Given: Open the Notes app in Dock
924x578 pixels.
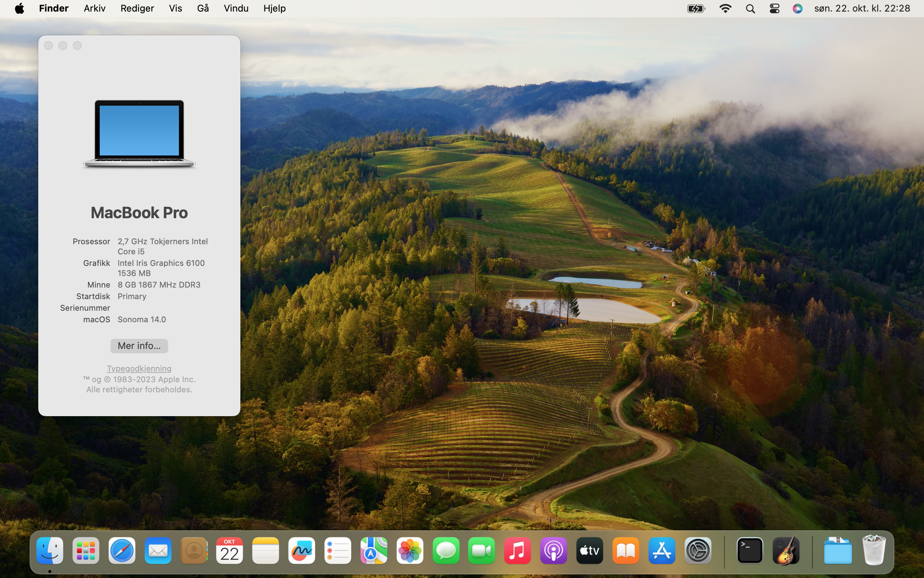Looking at the screenshot, I should [x=266, y=551].
